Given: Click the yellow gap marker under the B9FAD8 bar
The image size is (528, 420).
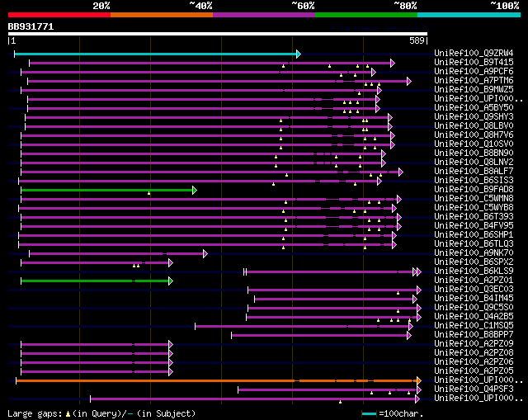Looking at the screenshot, I should tap(148, 193).
